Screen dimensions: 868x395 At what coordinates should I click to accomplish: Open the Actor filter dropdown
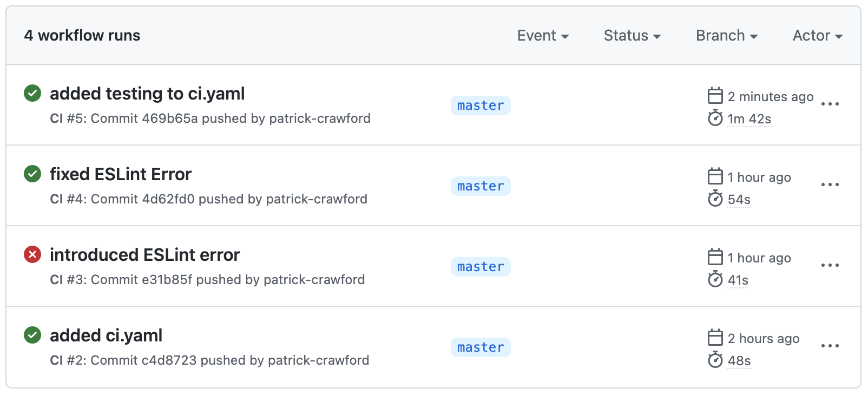coord(817,35)
